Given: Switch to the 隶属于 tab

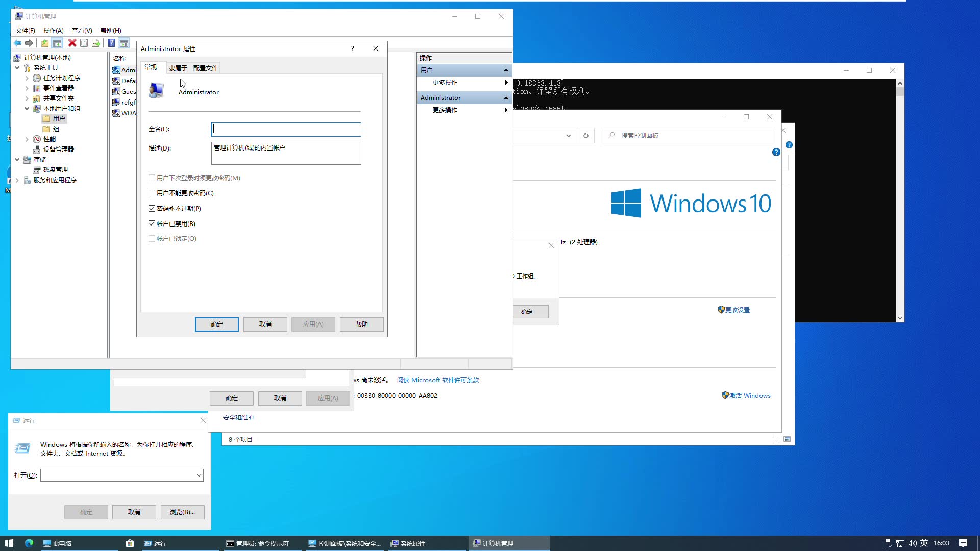Looking at the screenshot, I should click(x=178, y=67).
